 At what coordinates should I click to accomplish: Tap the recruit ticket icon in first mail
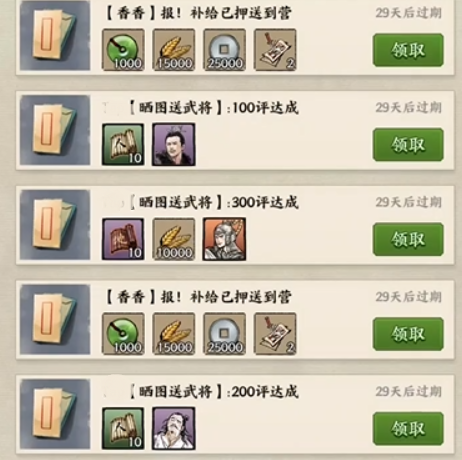[x=275, y=50]
